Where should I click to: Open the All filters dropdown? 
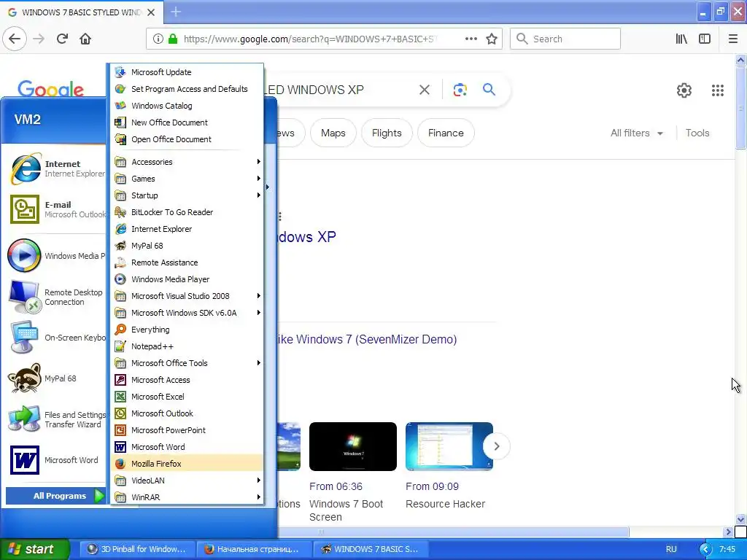point(637,133)
